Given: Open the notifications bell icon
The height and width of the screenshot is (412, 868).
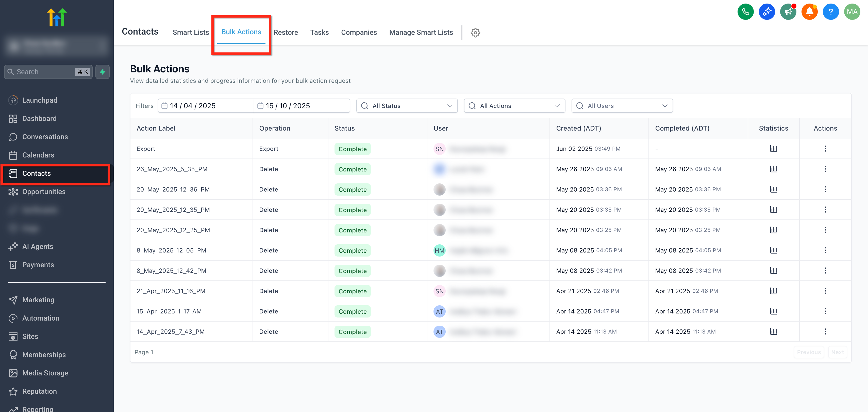Looking at the screenshot, I should click(x=809, y=12).
